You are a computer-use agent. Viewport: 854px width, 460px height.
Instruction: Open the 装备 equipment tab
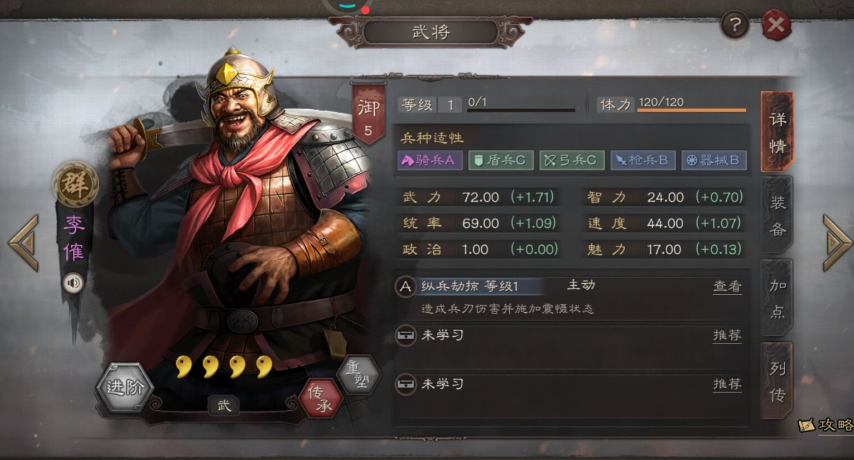tap(777, 216)
